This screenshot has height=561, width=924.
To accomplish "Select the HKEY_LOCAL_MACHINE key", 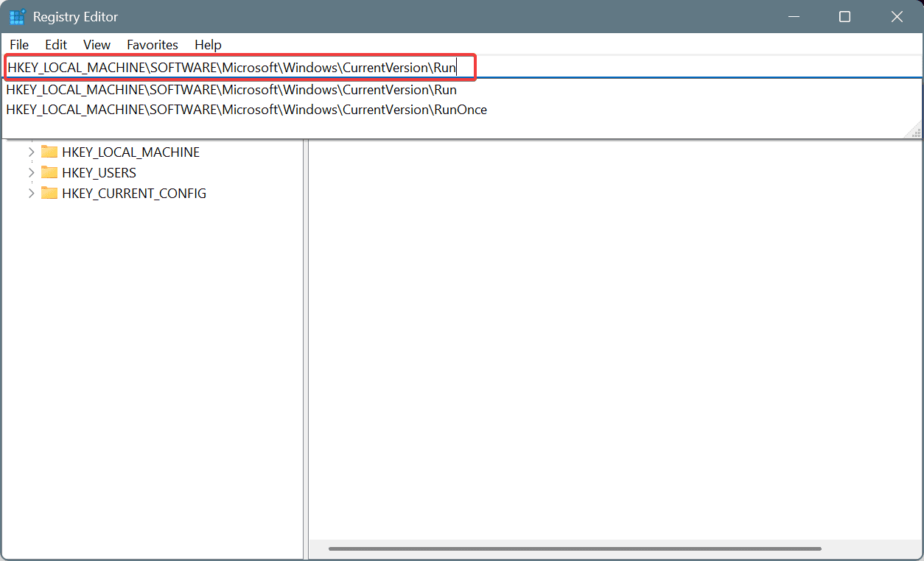I will coord(130,152).
